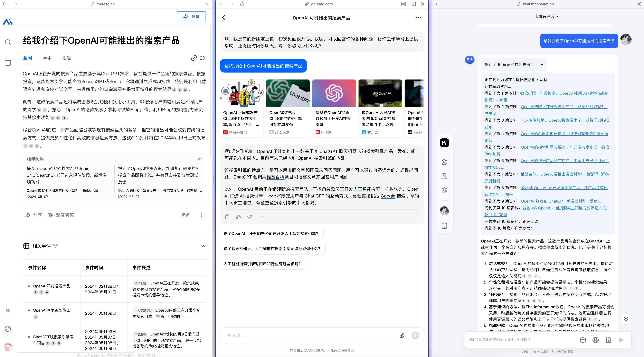Open the library window icon in Metaso sidebar
Image resolution: width=644 pixels, height=357 pixels.
[x=8, y=63]
